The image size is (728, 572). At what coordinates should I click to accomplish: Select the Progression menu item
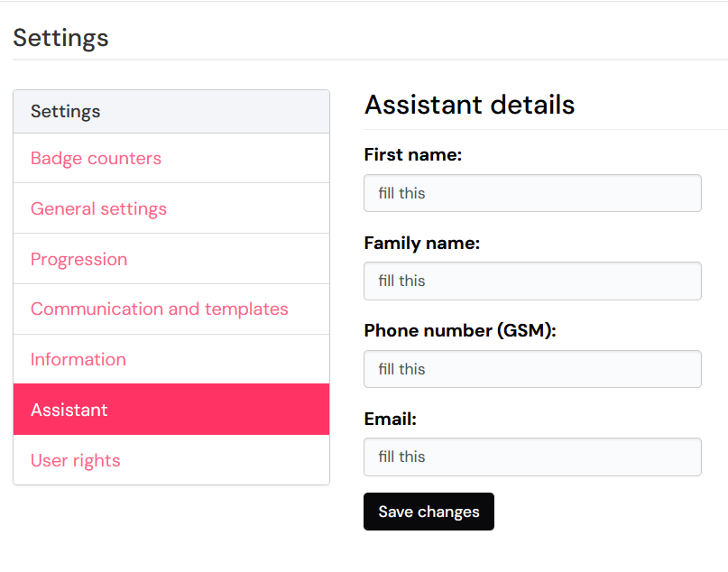[x=78, y=260]
